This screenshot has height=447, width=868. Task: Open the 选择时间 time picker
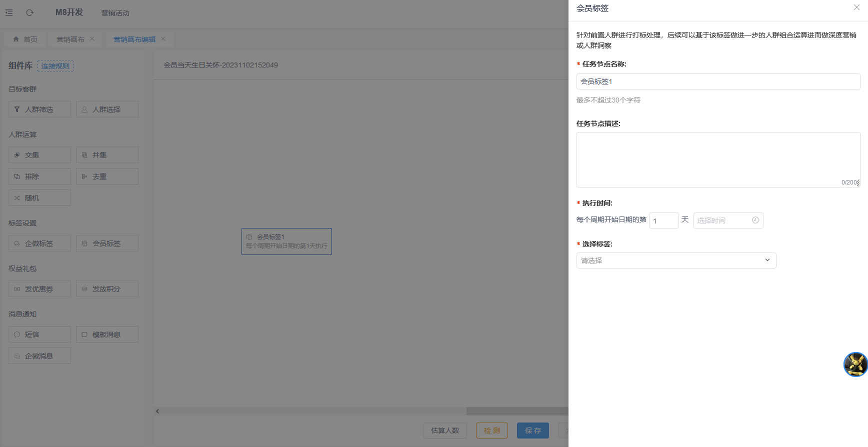coord(728,220)
